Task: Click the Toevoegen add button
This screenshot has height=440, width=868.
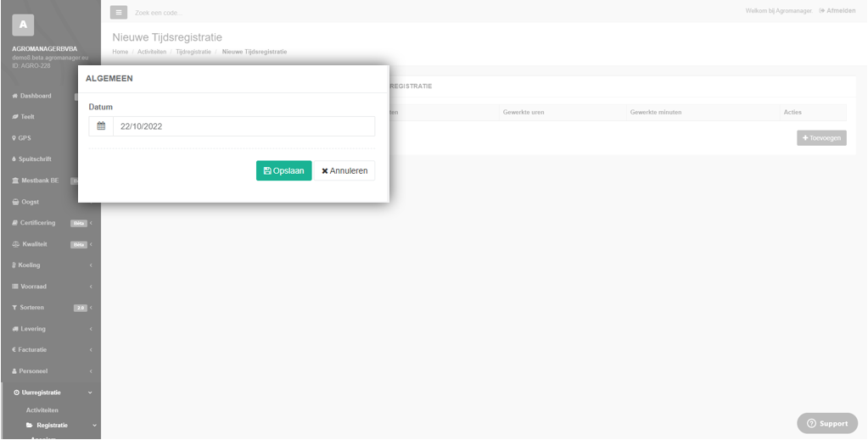Action: (821, 138)
